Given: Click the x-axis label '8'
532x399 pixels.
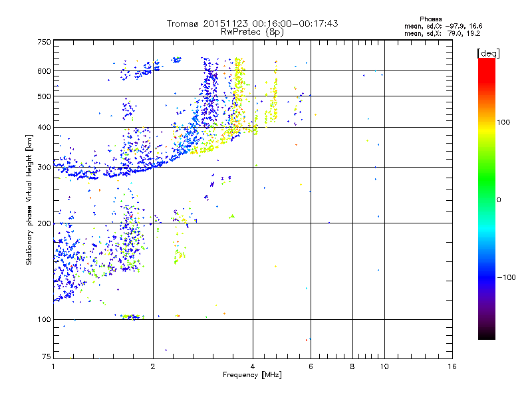Looking at the screenshot, I should pos(352,366).
